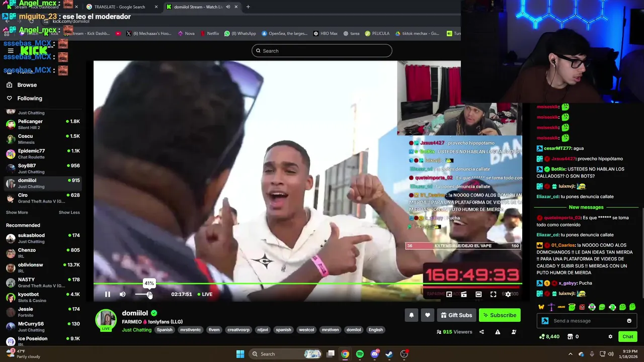Open Steam from taskbar
This screenshot has height=362, width=644.
[389, 354]
